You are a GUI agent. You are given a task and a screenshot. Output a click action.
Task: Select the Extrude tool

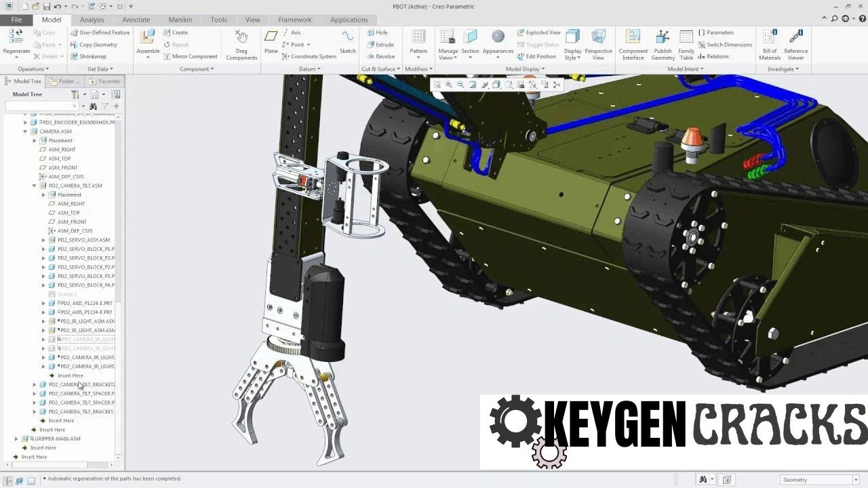pyautogui.click(x=380, y=45)
